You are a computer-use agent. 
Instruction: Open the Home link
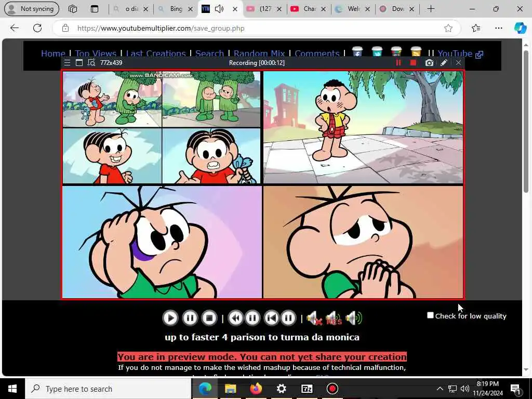tap(53, 54)
